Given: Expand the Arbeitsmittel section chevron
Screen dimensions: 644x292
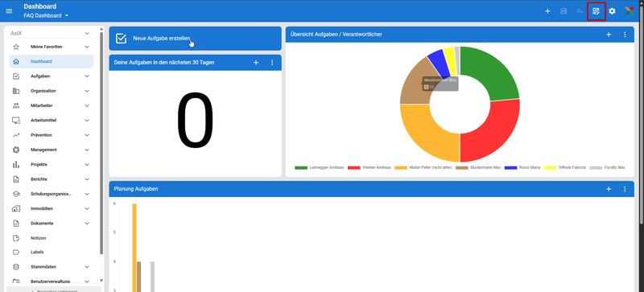Looking at the screenshot, I should click(87, 121).
